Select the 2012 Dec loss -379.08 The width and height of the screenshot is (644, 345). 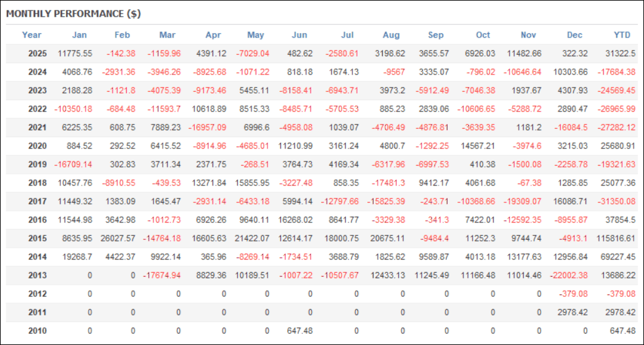coord(574,294)
